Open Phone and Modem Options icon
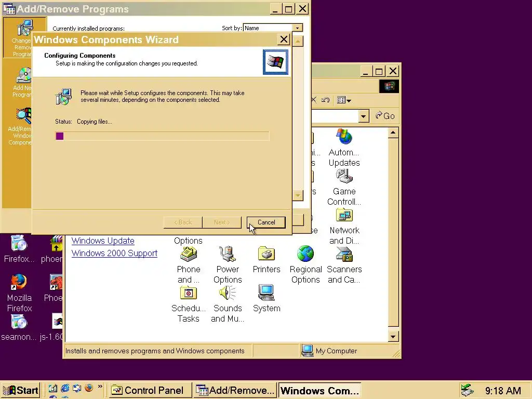 point(188,254)
